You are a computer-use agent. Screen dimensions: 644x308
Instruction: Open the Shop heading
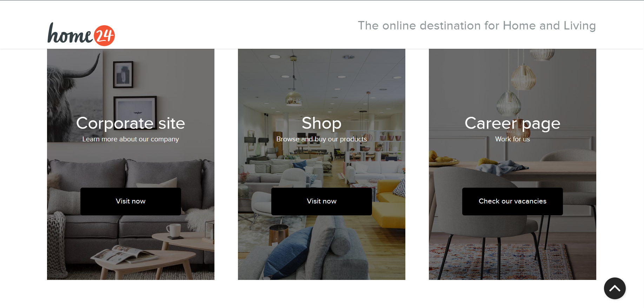[x=321, y=123]
